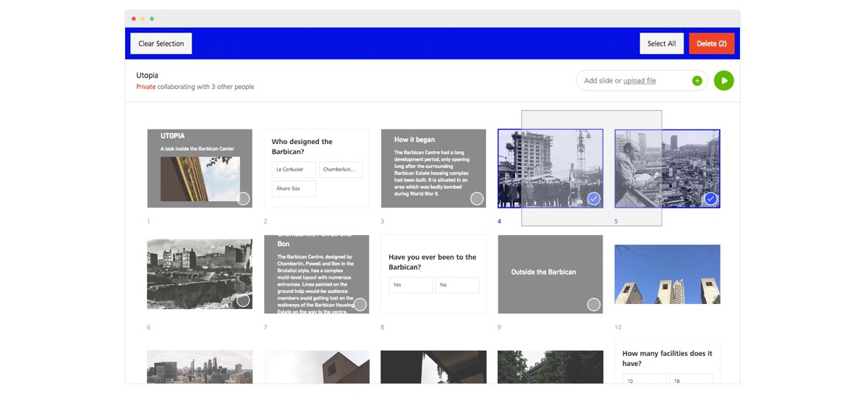Image resolution: width=868 pixels, height=398 pixels.
Task: Click the slide number 8 label
Action: 383,327
